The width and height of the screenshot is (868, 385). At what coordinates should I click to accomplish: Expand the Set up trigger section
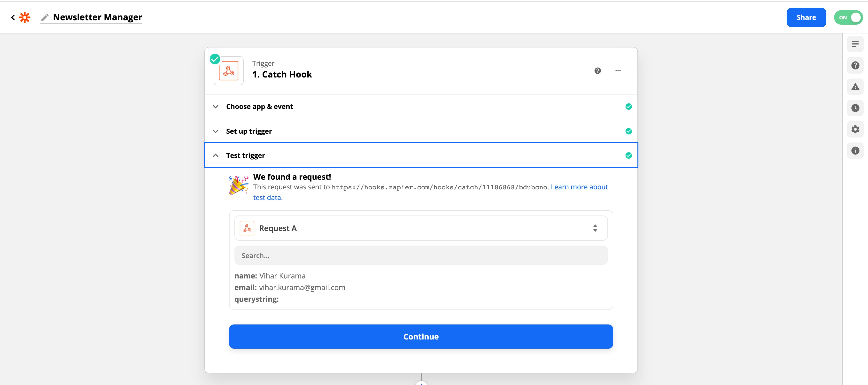pos(249,131)
